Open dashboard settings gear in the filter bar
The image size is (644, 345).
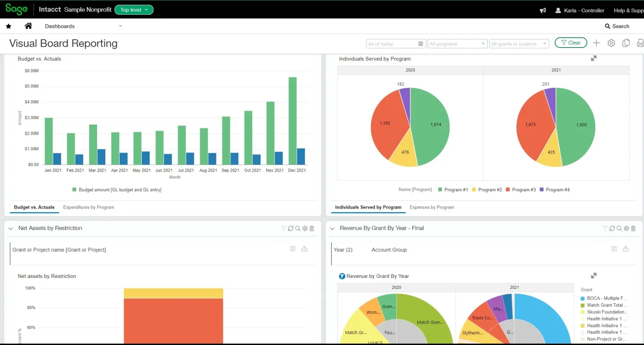(x=611, y=43)
